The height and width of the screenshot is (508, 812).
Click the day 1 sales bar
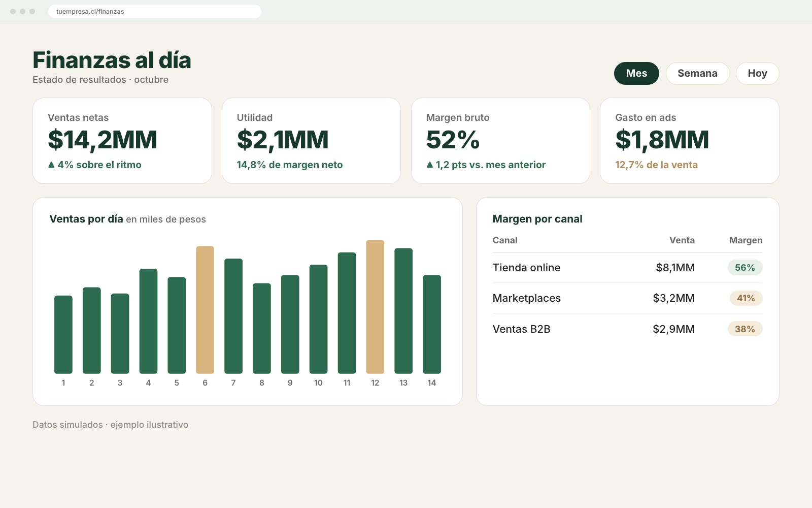(63, 334)
